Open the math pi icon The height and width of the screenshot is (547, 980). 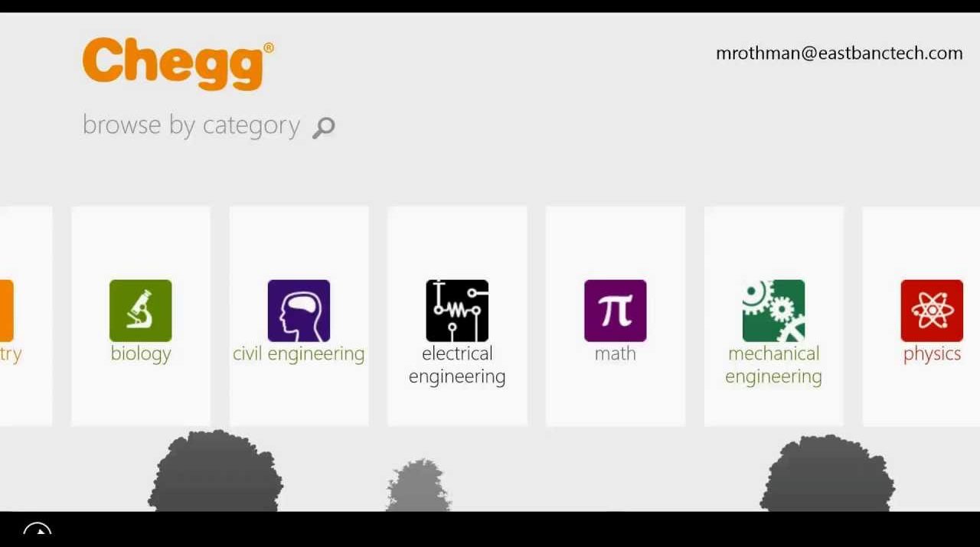coord(616,311)
